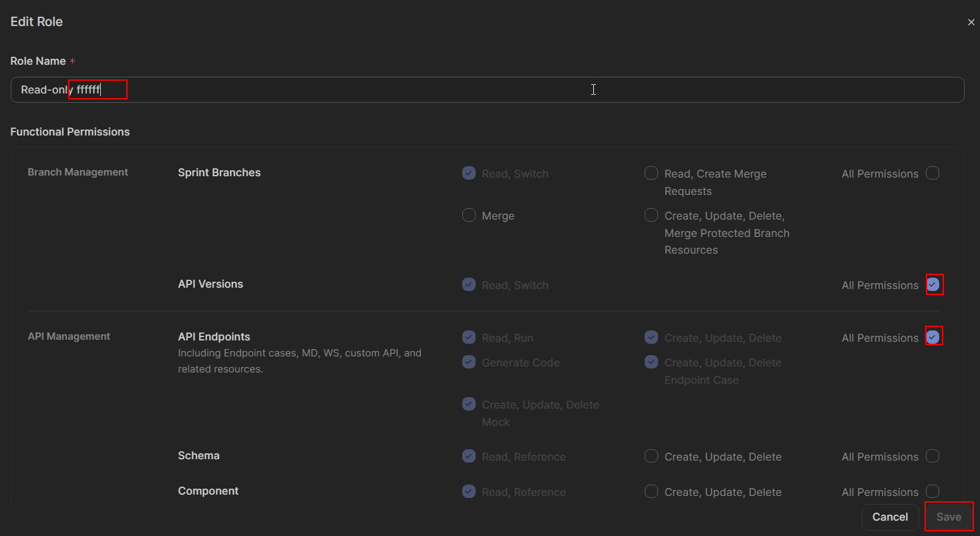Screen dimensions: 980x536
Task: Toggle Read, Reference checkbox for Schema
Action: (x=469, y=457)
